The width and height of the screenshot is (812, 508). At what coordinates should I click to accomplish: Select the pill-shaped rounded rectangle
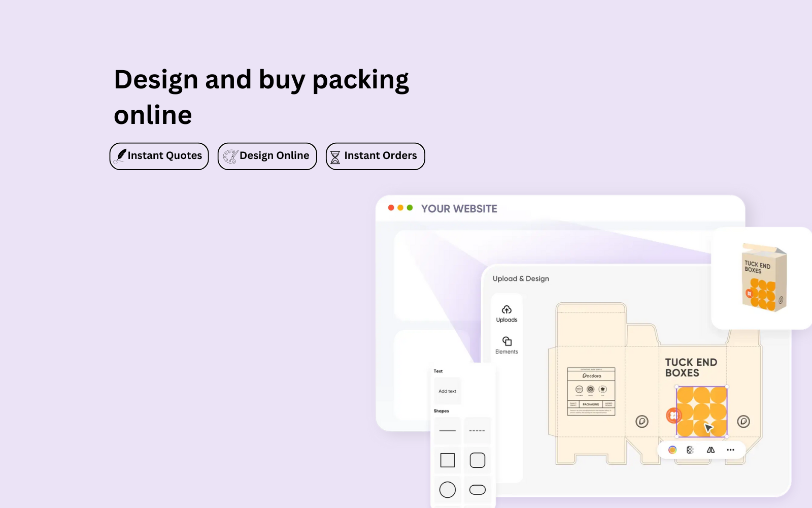pyautogui.click(x=478, y=490)
